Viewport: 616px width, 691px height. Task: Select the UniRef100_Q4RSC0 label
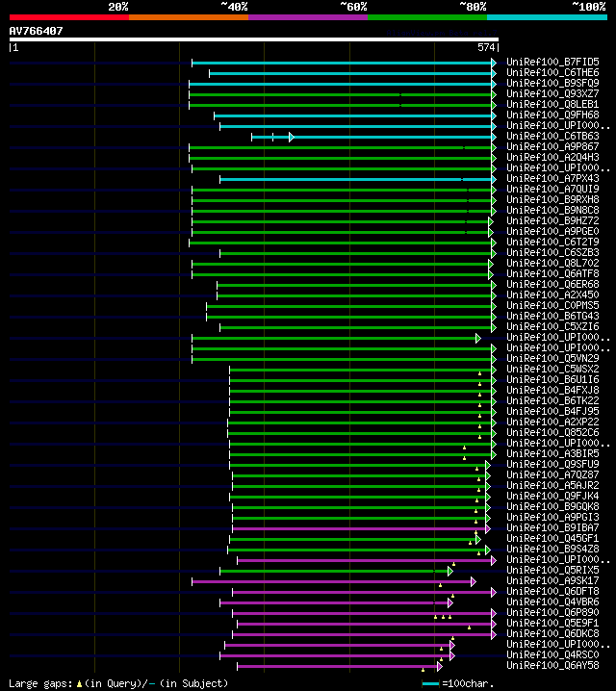click(552, 654)
